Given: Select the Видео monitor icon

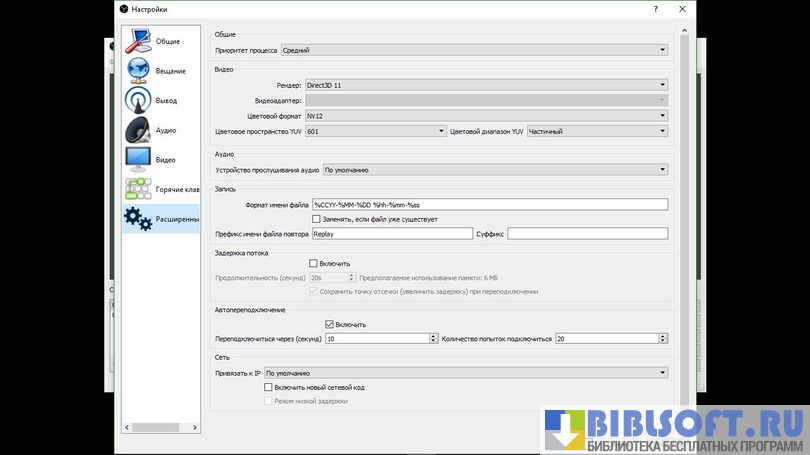Looking at the screenshot, I should [x=138, y=159].
